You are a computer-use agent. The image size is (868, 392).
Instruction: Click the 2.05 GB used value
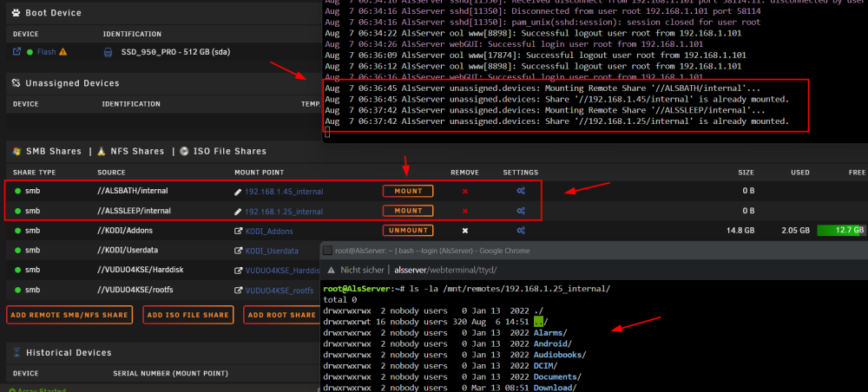795,230
